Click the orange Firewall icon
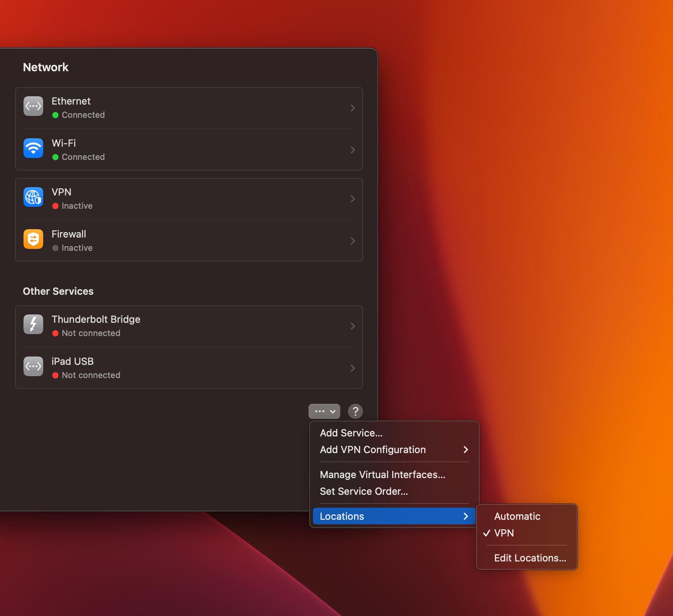 tap(33, 239)
